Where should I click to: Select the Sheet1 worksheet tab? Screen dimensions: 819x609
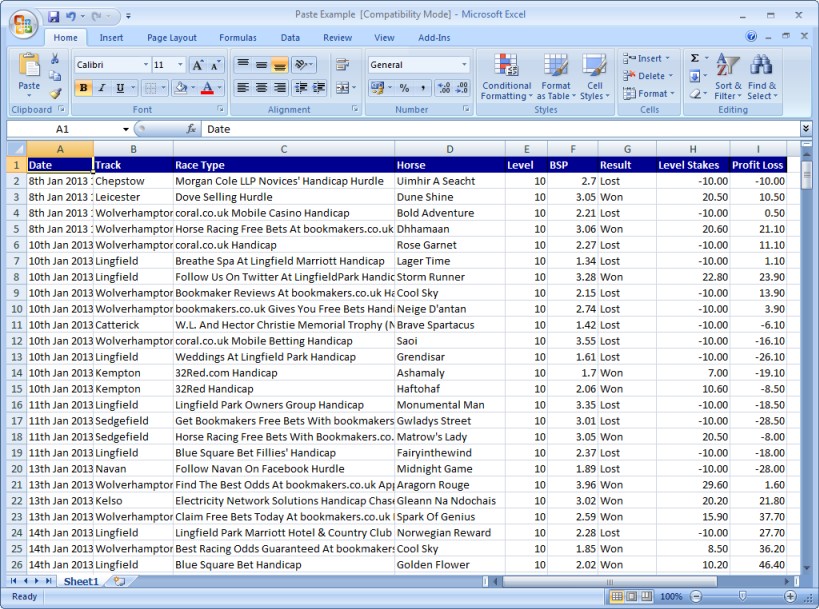(x=81, y=581)
